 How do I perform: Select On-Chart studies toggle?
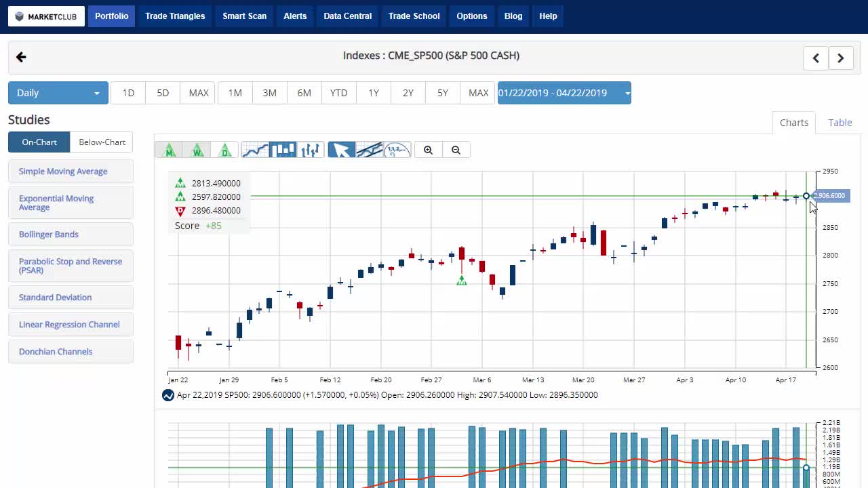(39, 142)
